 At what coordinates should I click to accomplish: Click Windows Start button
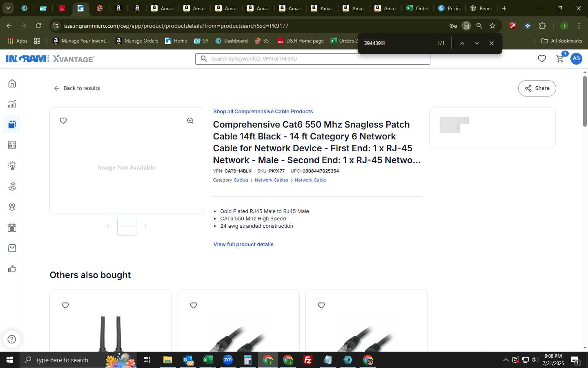(10, 360)
